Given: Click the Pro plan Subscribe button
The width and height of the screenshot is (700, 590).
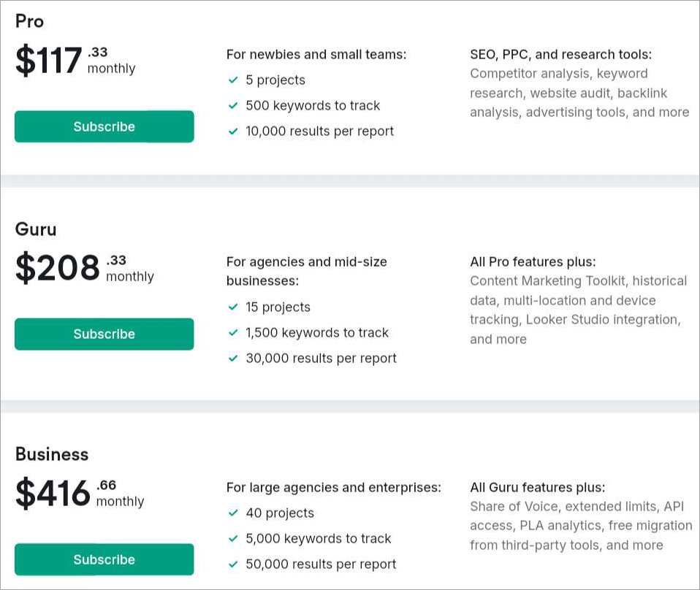Looking at the screenshot, I should 104,126.
